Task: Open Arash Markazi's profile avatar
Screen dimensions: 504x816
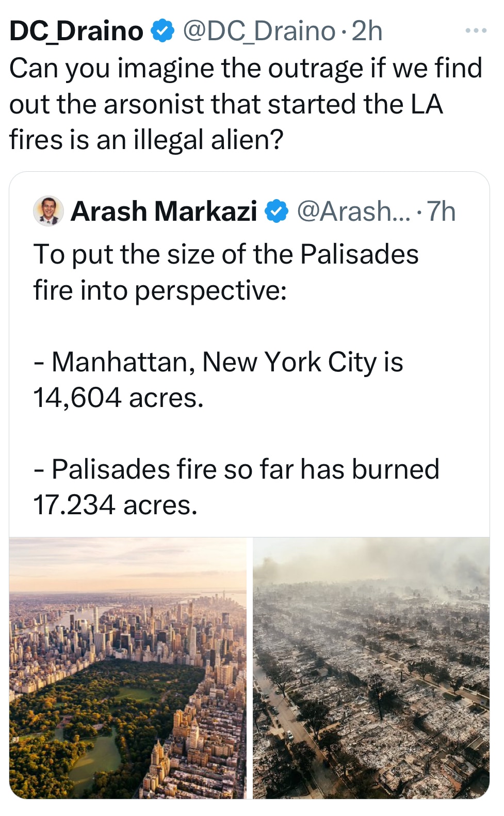Action: coord(48,211)
